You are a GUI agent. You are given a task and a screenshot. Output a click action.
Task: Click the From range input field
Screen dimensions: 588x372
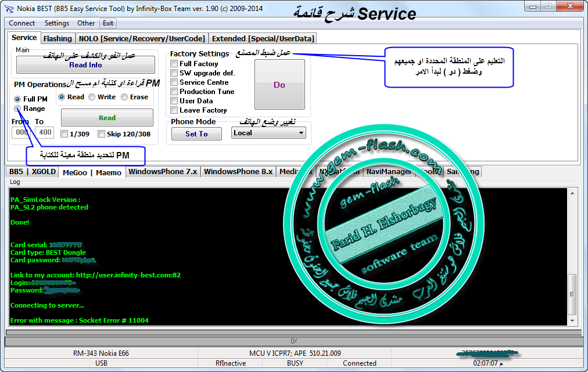21,132
